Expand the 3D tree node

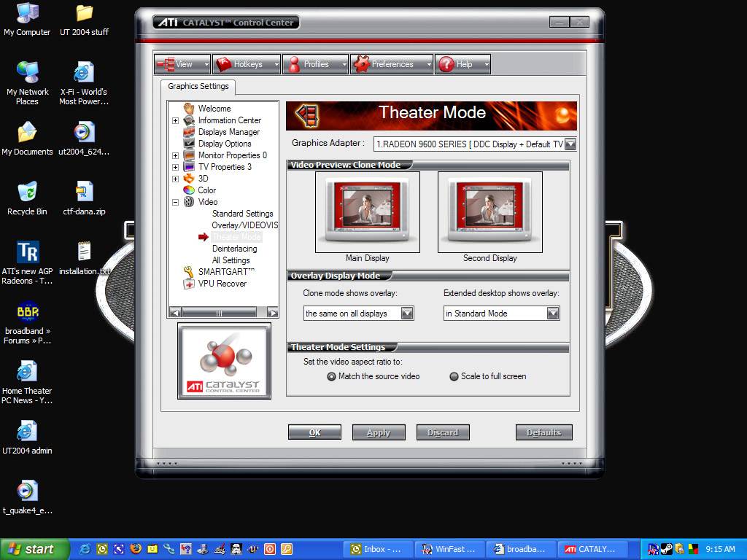175,179
